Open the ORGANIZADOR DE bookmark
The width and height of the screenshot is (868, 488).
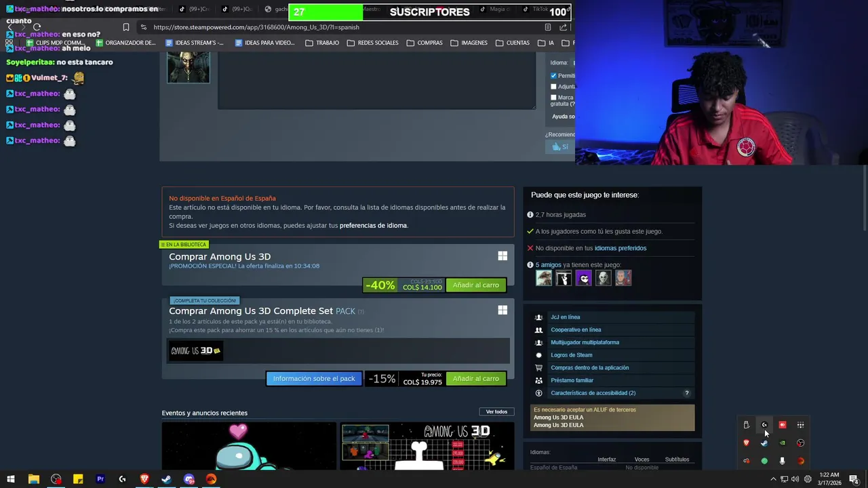point(125,43)
